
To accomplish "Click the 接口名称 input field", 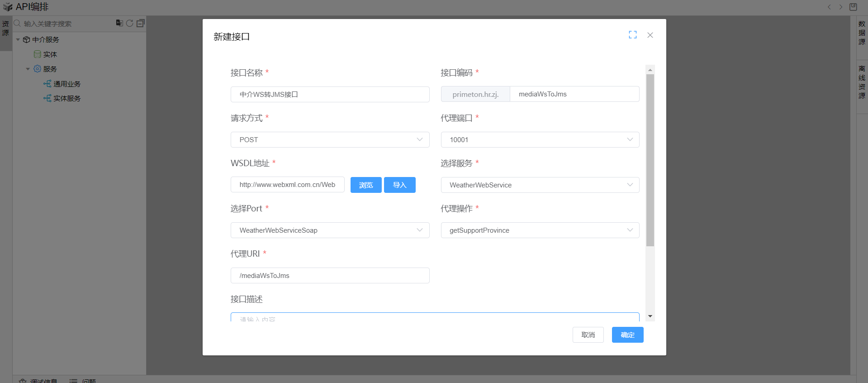I will (x=330, y=95).
